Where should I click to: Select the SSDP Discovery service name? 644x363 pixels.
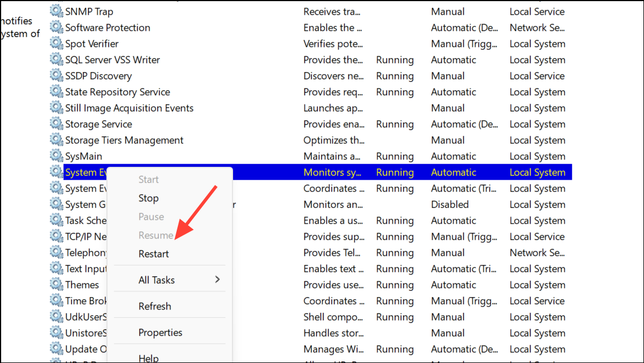pos(99,76)
